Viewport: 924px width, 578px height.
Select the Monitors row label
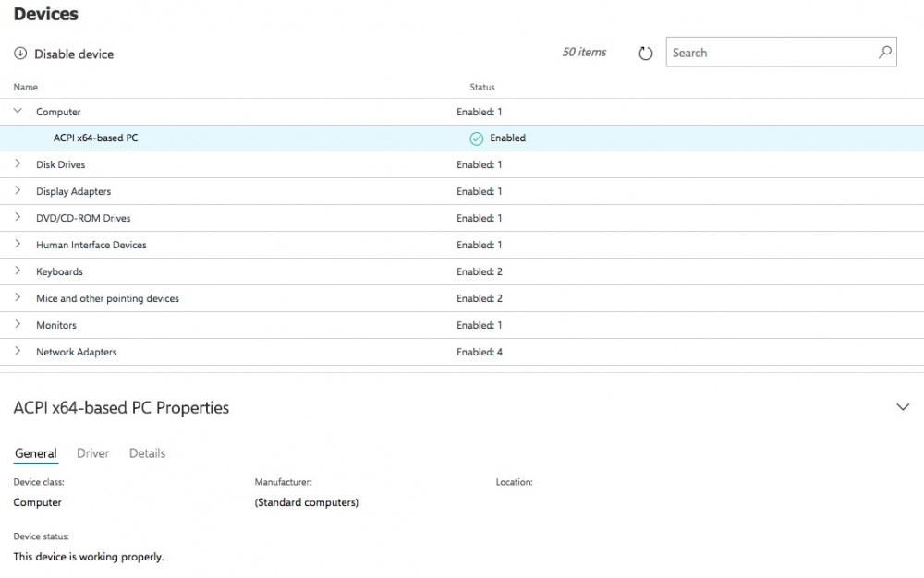(x=56, y=325)
